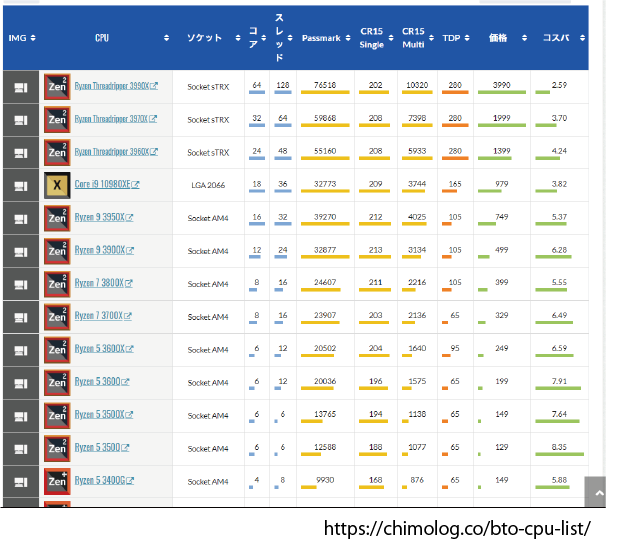Open image icon for Ryzen Threadripper 3960X row

[x=21, y=153]
